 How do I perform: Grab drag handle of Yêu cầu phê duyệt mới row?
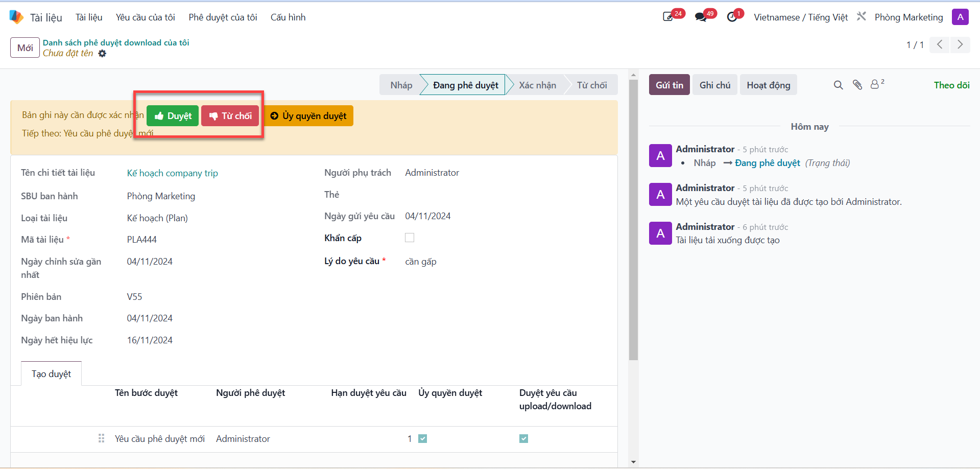(x=101, y=438)
